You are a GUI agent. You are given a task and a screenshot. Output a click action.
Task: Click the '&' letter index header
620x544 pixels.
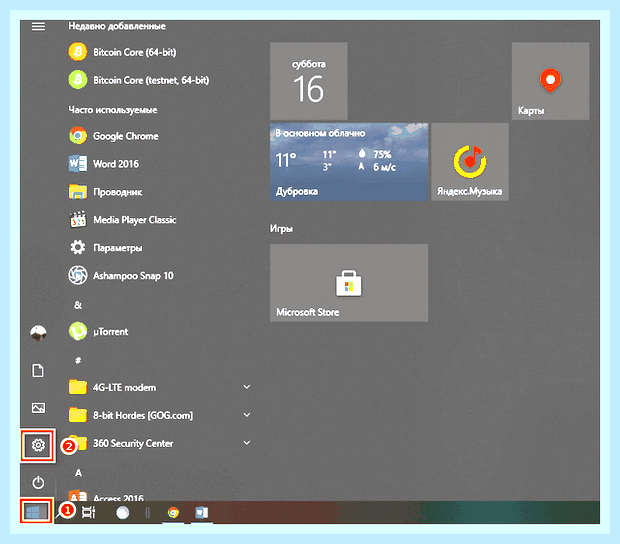(78, 305)
